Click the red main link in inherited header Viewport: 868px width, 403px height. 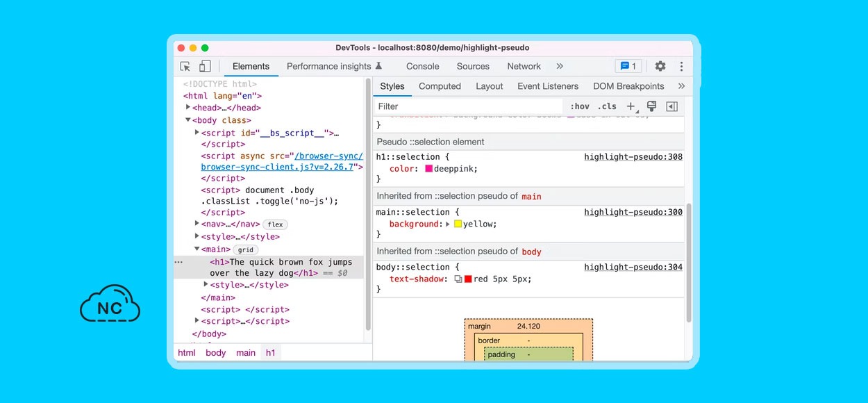(531, 197)
